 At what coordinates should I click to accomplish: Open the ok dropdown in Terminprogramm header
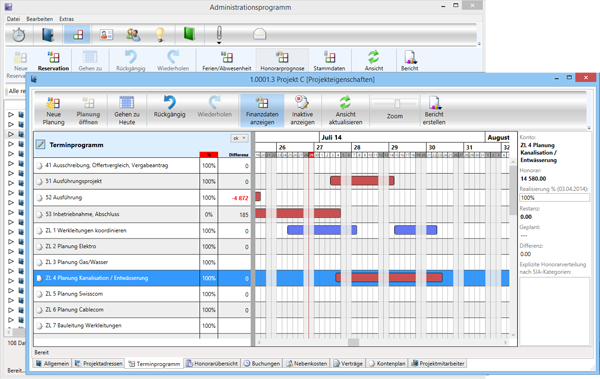point(240,138)
